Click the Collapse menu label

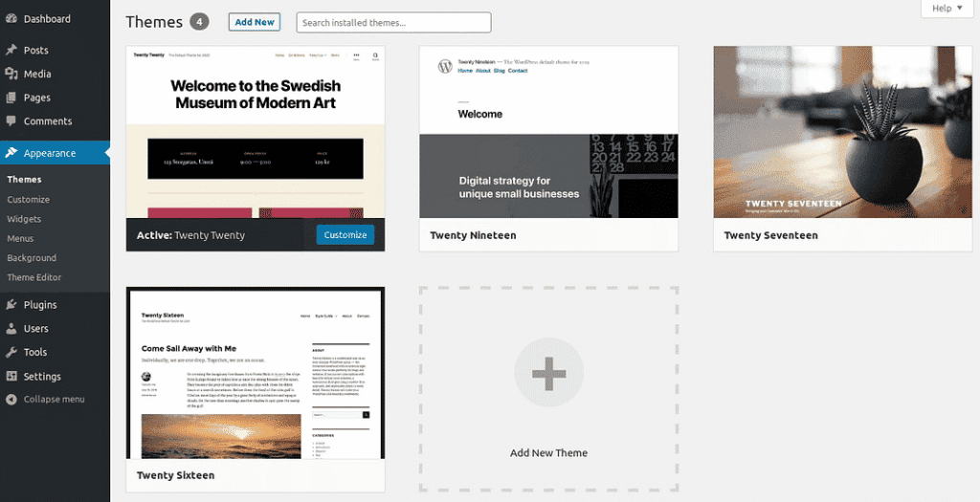click(x=54, y=399)
